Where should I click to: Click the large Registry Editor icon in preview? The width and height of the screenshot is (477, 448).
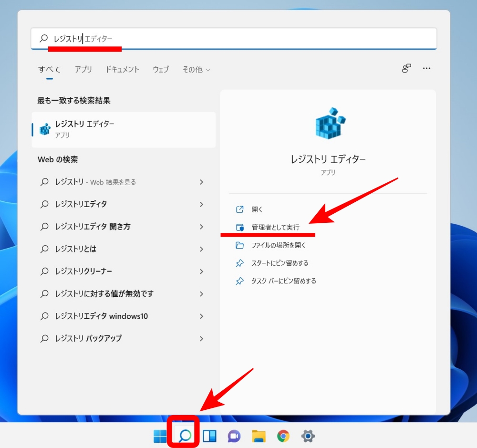331,123
